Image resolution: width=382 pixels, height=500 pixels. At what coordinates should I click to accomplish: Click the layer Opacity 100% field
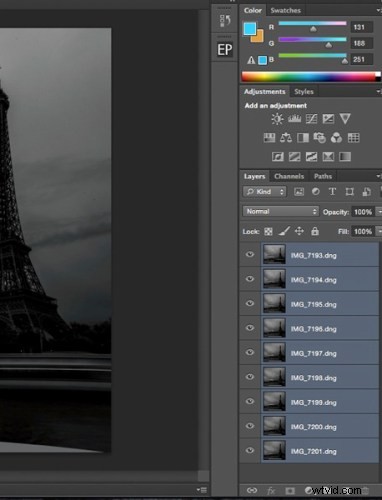tap(363, 212)
